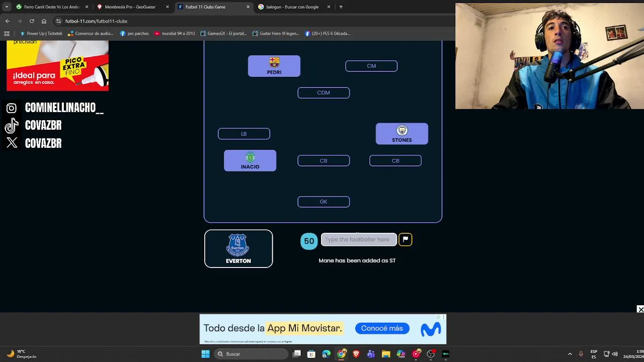
Task: Open Brave browser from taskbar
Action: [x=356, y=354]
